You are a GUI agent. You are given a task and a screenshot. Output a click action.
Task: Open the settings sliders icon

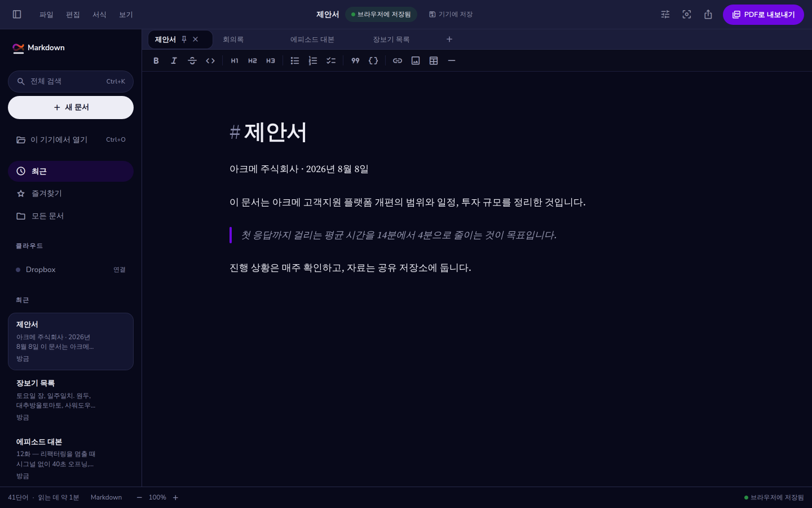coord(665,14)
